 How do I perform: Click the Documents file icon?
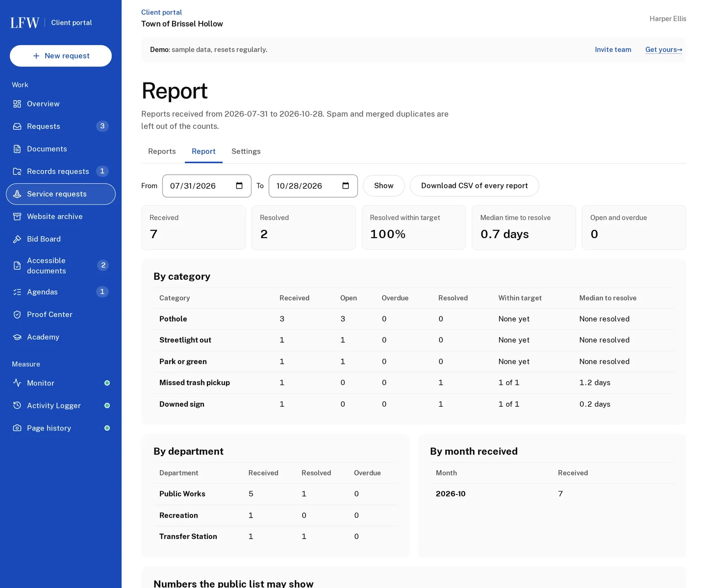pyautogui.click(x=17, y=149)
